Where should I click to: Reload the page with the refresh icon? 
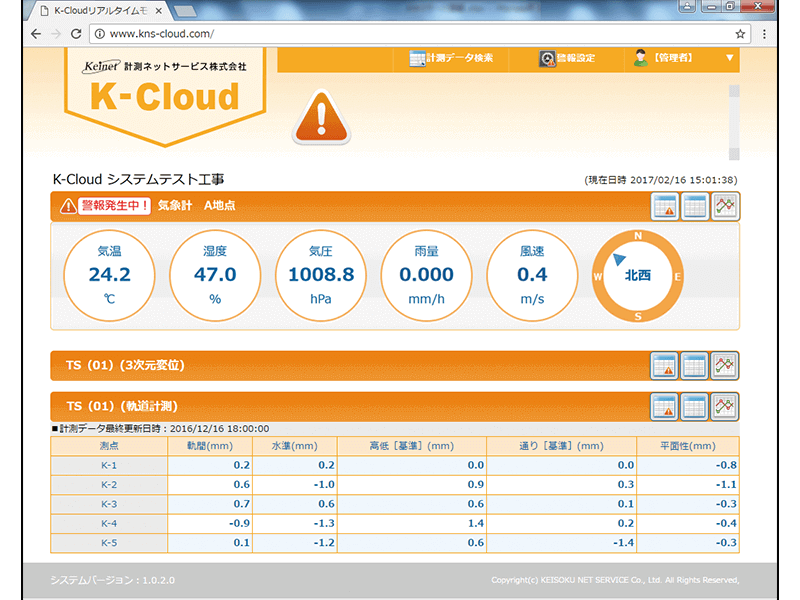coord(77,34)
